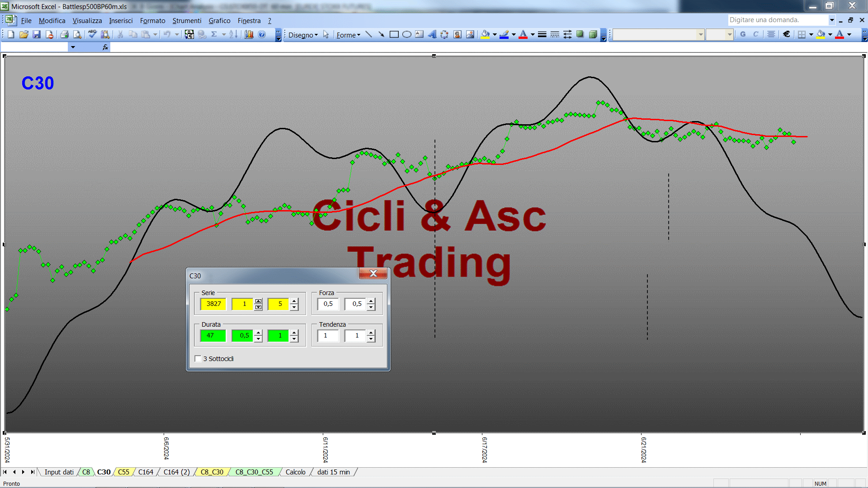Click the 3-D Style icon
The height and width of the screenshot is (488, 868).
click(593, 35)
